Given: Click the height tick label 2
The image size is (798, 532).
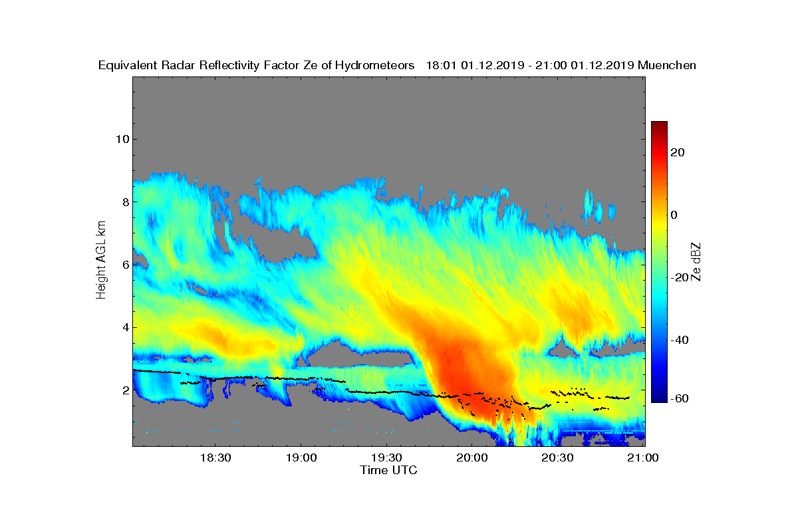Looking at the screenshot, I should pyautogui.click(x=124, y=390).
